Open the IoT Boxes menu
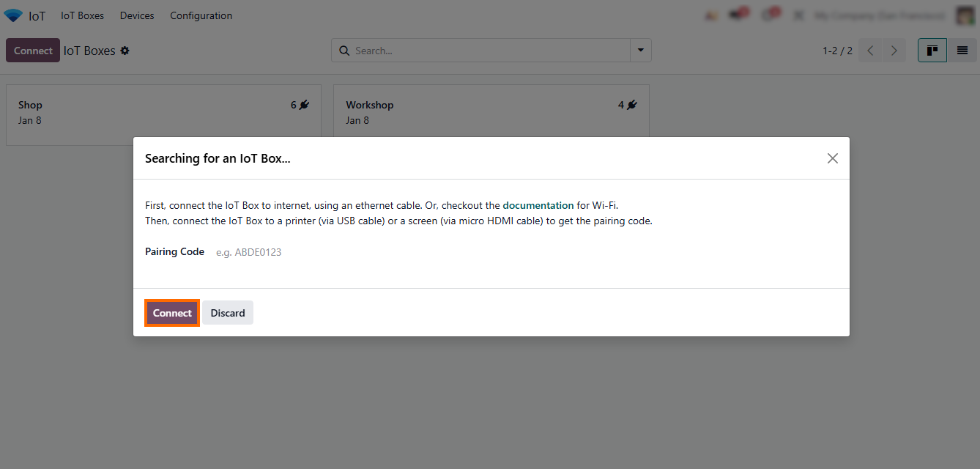The width and height of the screenshot is (980, 469). pos(82,15)
